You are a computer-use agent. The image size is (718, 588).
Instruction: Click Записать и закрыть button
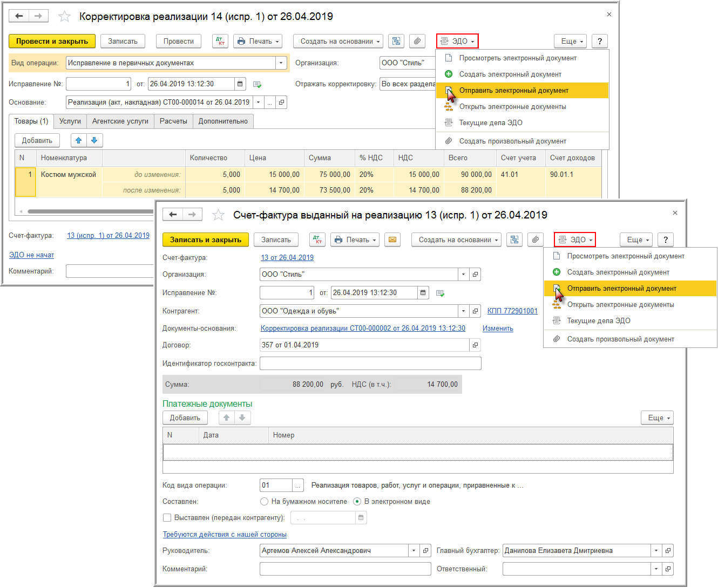pyautogui.click(x=206, y=240)
